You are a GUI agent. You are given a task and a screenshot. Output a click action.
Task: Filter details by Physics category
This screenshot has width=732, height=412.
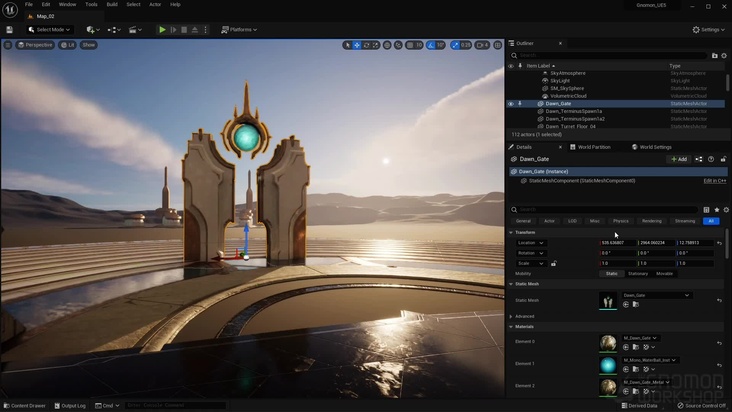[620, 221]
